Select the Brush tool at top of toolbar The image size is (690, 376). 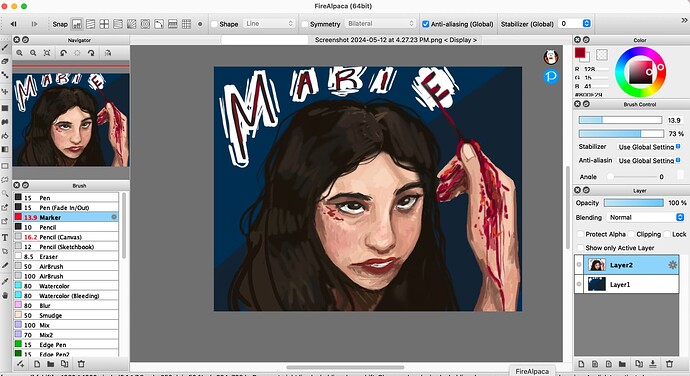point(5,47)
